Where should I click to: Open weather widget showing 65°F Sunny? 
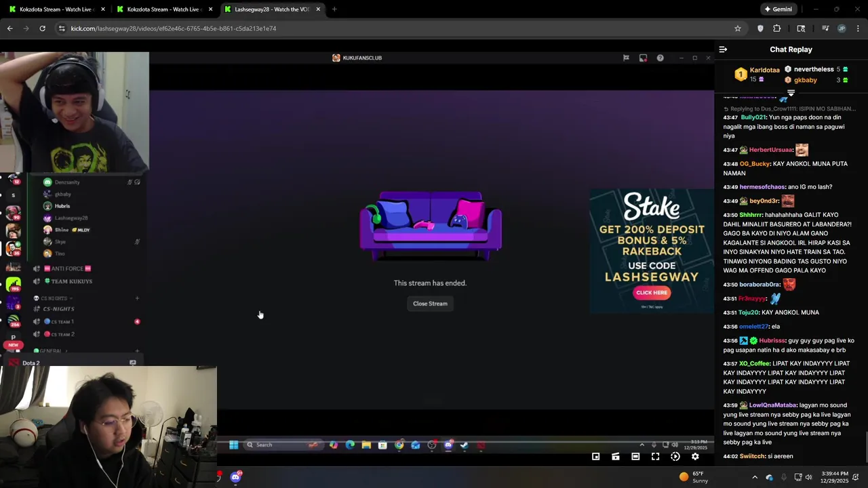[x=693, y=477]
